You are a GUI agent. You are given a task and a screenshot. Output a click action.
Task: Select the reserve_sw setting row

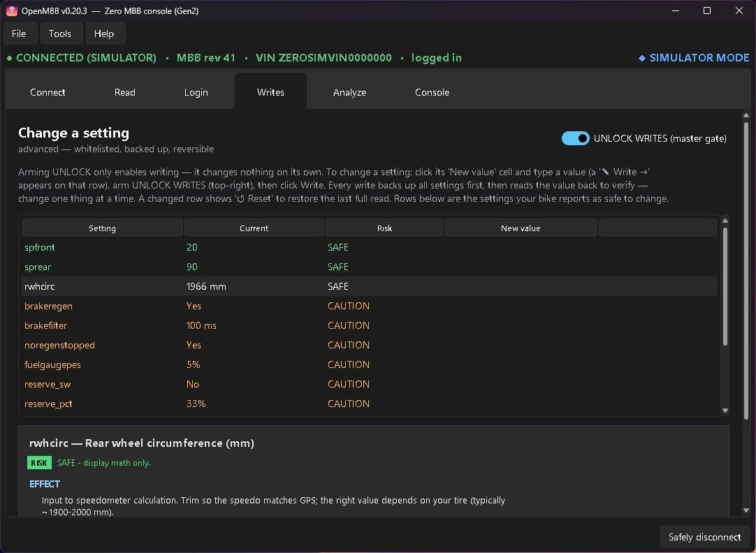370,384
